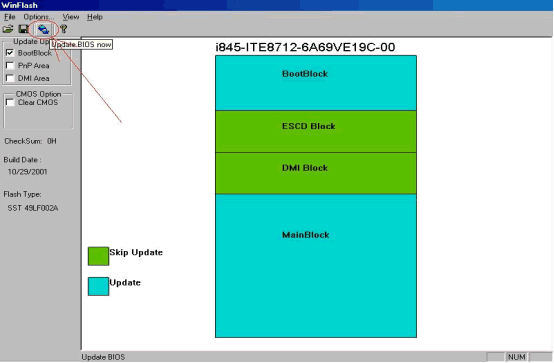The height and width of the screenshot is (363, 554).
Task: Click the ESCD Block region
Action: tap(316, 131)
